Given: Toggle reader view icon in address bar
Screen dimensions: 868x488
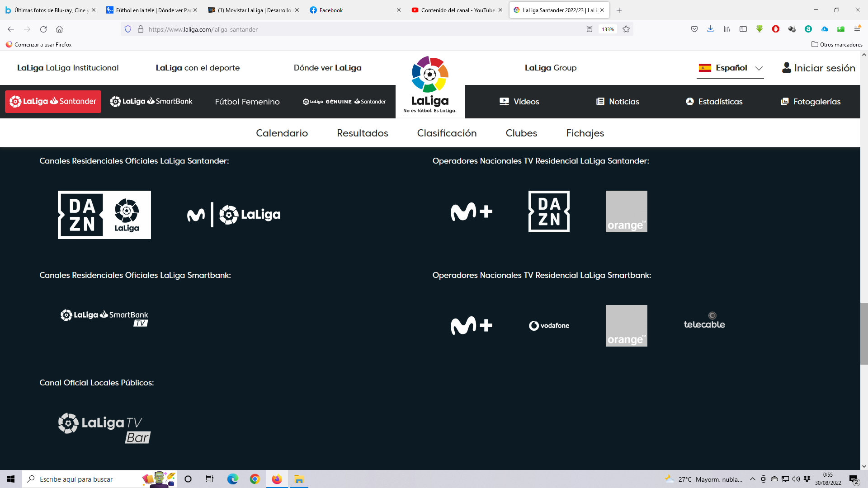Looking at the screenshot, I should click(590, 29).
